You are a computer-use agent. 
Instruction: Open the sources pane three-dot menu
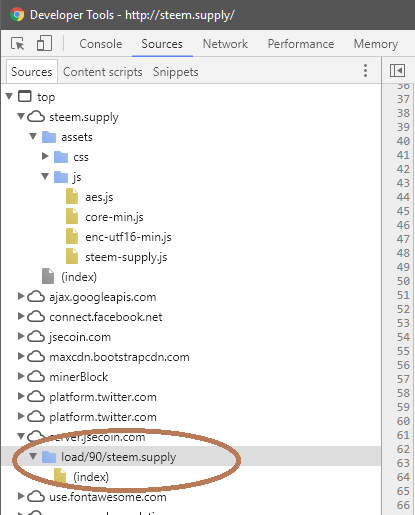pyautogui.click(x=365, y=71)
